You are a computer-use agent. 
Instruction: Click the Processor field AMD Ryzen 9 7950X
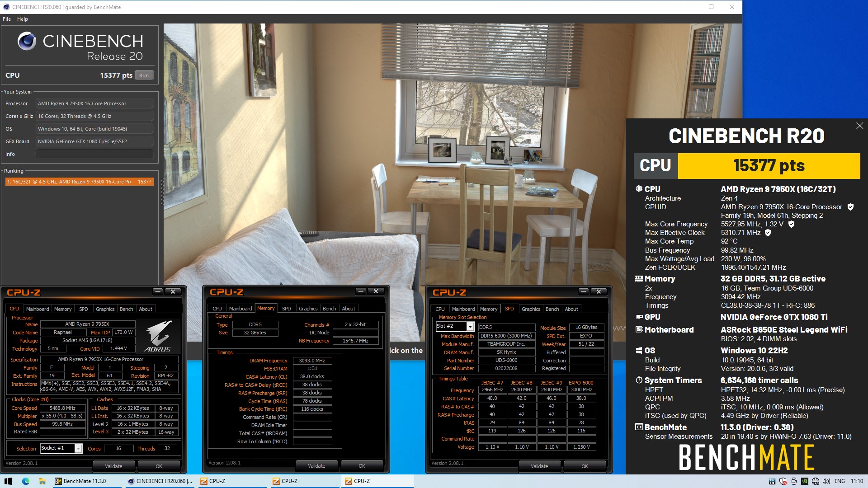pyautogui.click(x=94, y=103)
